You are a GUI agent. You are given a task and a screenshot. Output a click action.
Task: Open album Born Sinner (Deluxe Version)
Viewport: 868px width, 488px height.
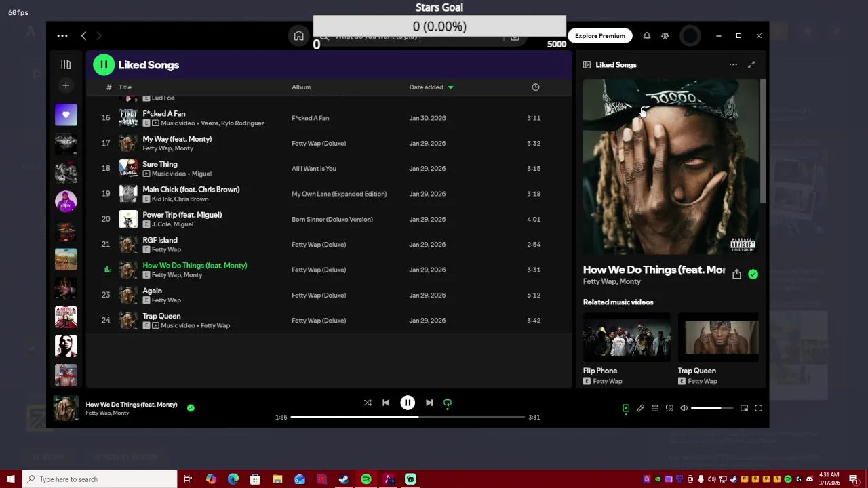[332, 219]
